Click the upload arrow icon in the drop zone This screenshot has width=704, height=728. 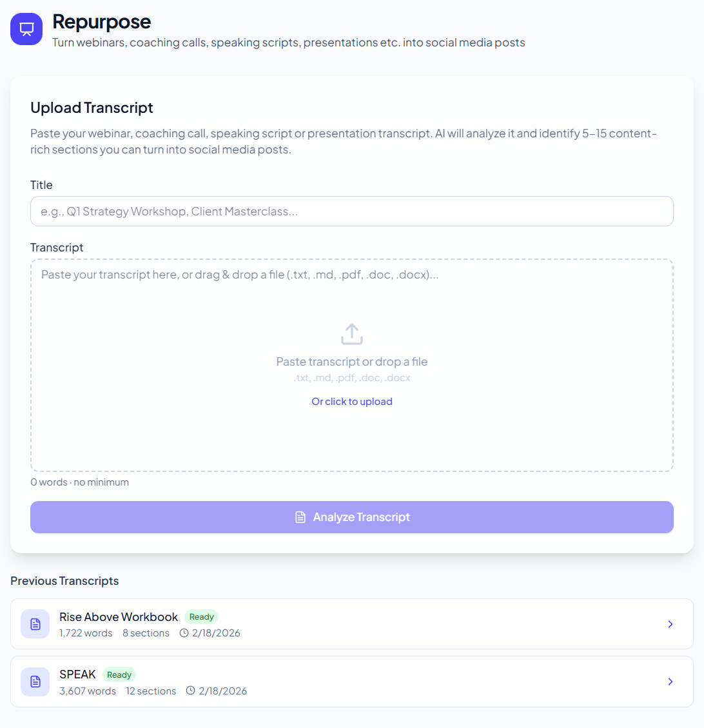351,333
